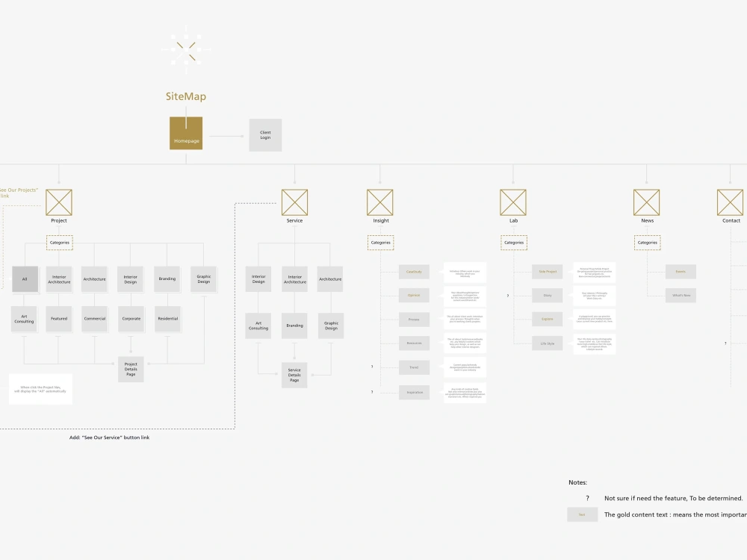This screenshot has height=560, width=747.
Task: Select the Diary node under Lab
Action: coord(548,296)
